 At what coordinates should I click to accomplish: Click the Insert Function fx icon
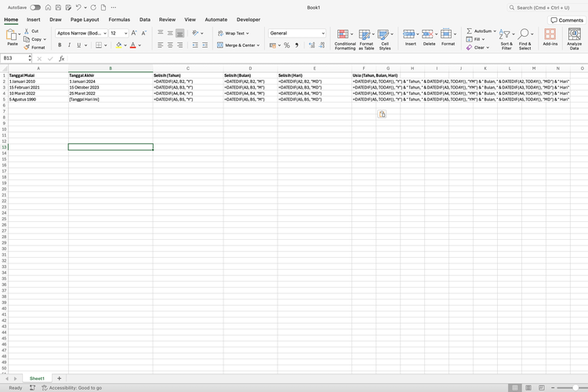[61, 59]
